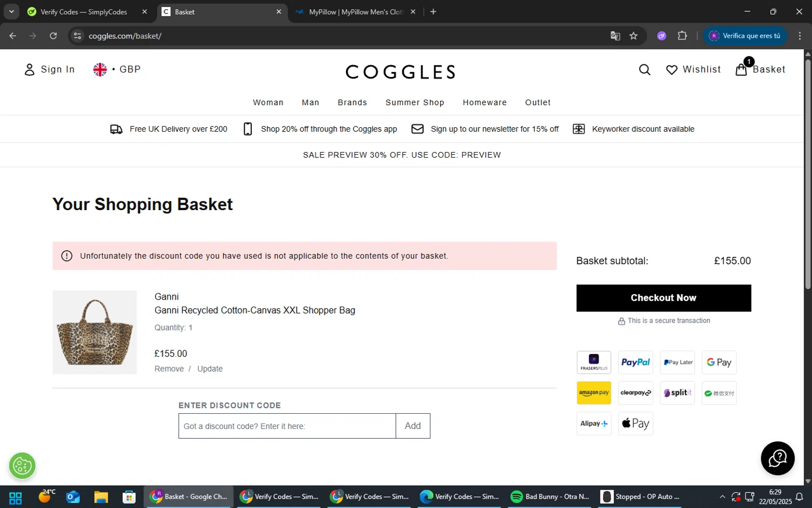Viewport: 812px width, 508px height.
Task: Open the Homeware menu
Action: pos(484,102)
